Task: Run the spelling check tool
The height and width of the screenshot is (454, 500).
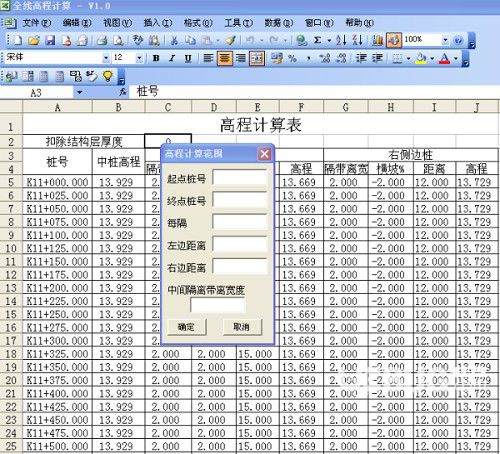Action: tap(138, 41)
